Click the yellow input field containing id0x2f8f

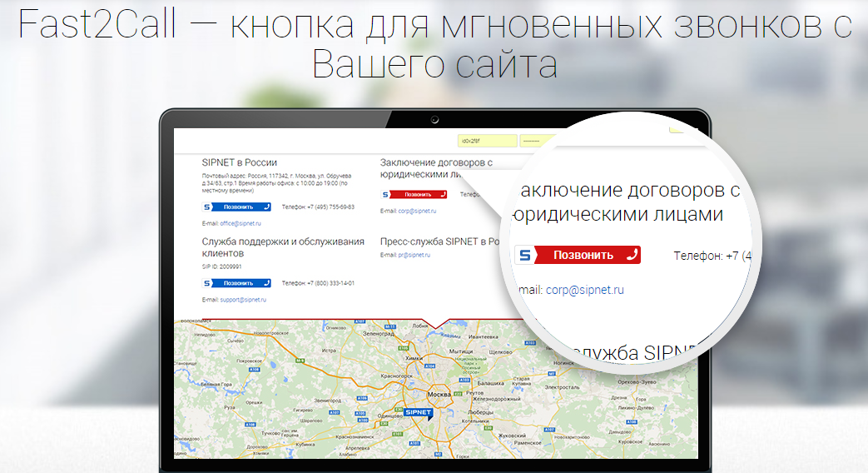487,141
